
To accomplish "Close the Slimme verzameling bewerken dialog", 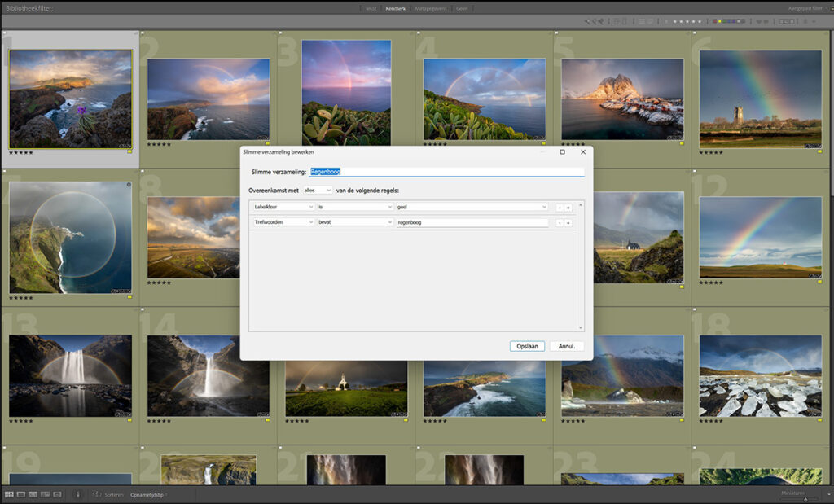I will [583, 152].
